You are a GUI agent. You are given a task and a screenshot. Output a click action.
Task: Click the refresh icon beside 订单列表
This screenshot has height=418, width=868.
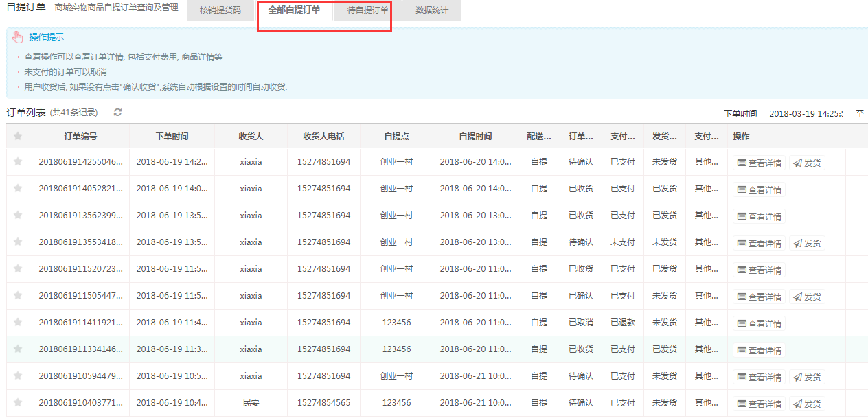point(117,113)
